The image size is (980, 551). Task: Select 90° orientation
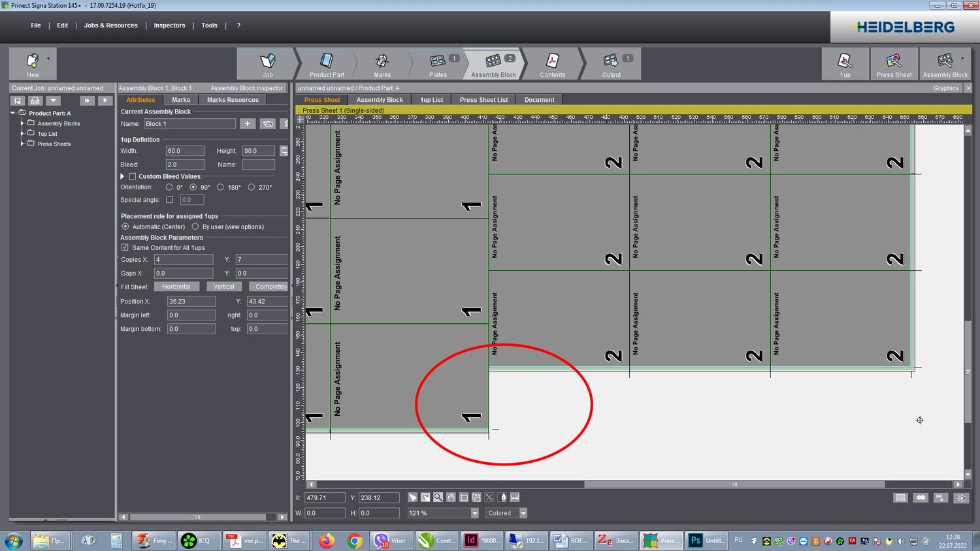click(x=193, y=187)
